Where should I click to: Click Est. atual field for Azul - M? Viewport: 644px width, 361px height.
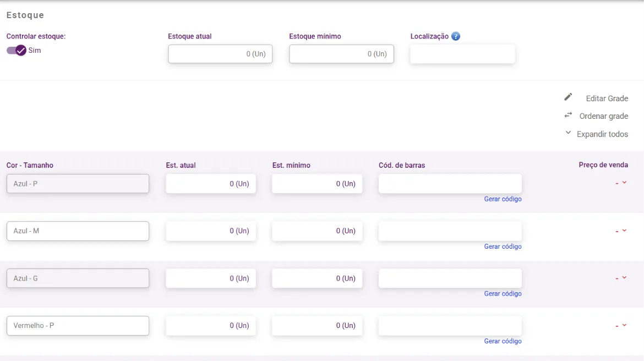pos(211,231)
